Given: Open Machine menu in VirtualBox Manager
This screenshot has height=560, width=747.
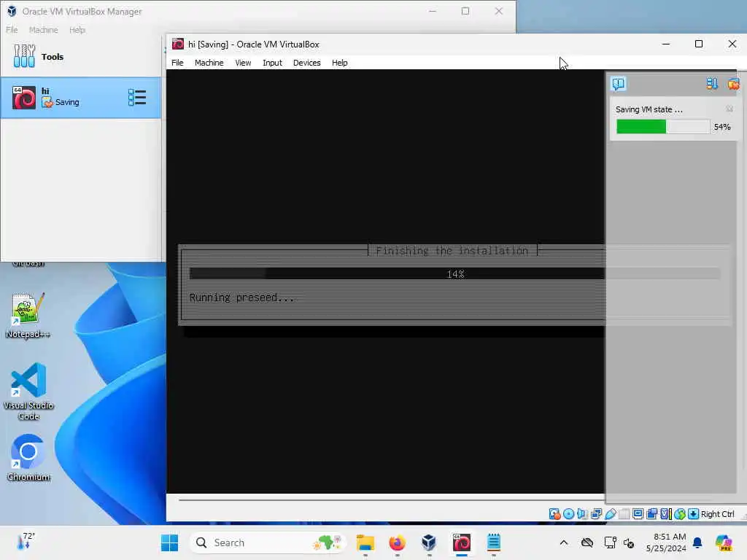Looking at the screenshot, I should coord(43,30).
